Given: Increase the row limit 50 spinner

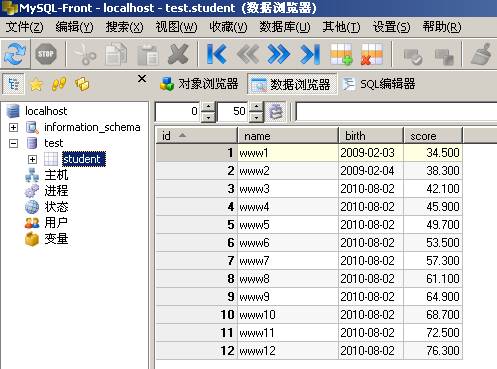Looking at the screenshot, I should [256, 107].
